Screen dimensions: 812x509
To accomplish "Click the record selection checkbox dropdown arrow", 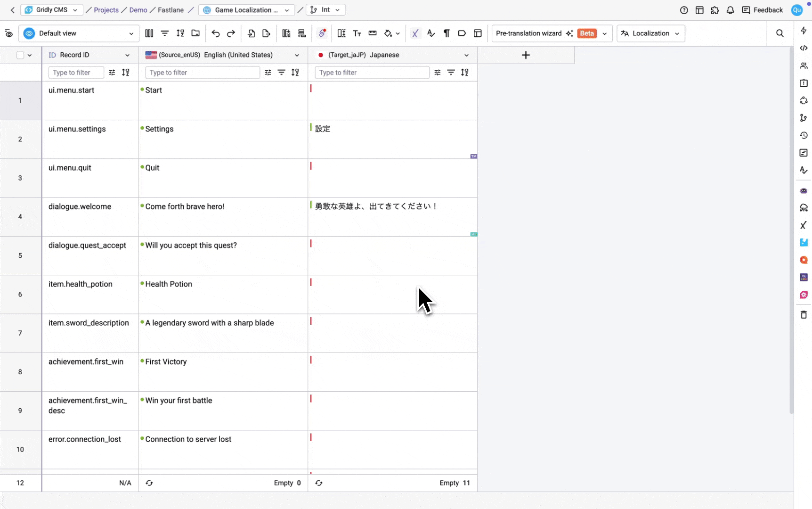I will [30, 55].
